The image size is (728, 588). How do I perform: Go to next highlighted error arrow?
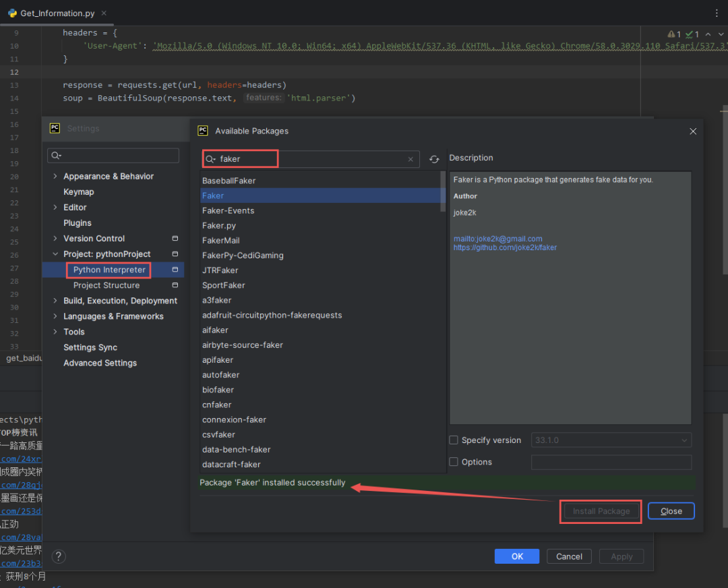[721, 34]
